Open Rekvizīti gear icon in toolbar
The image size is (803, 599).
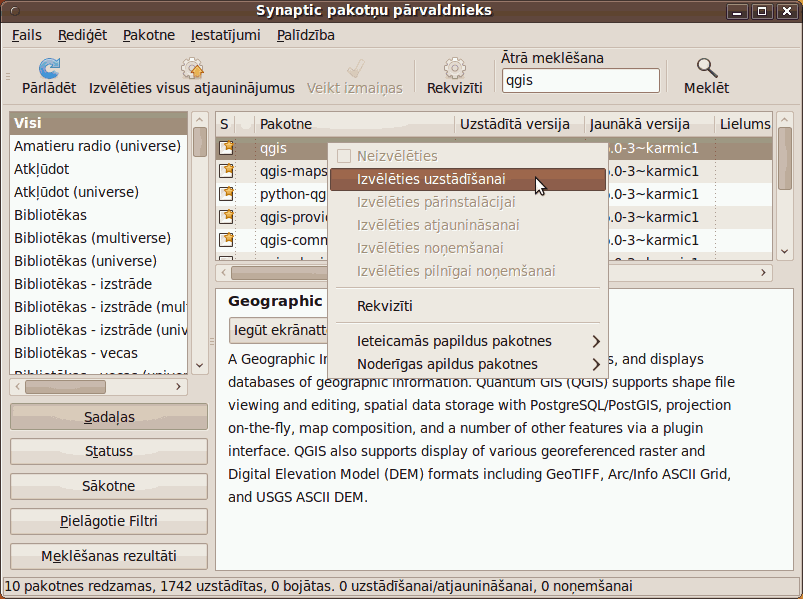point(454,68)
